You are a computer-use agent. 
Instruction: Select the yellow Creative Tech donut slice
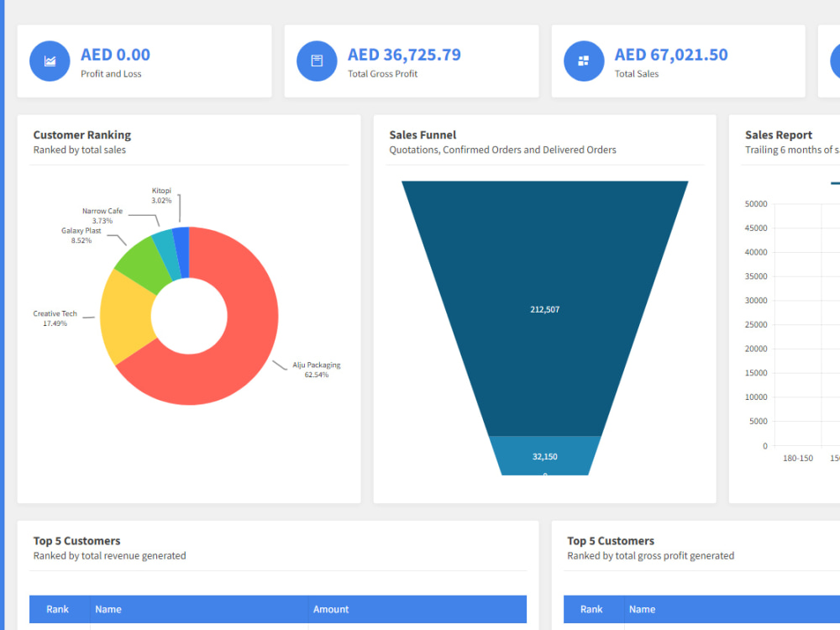click(x=126, y=316)
